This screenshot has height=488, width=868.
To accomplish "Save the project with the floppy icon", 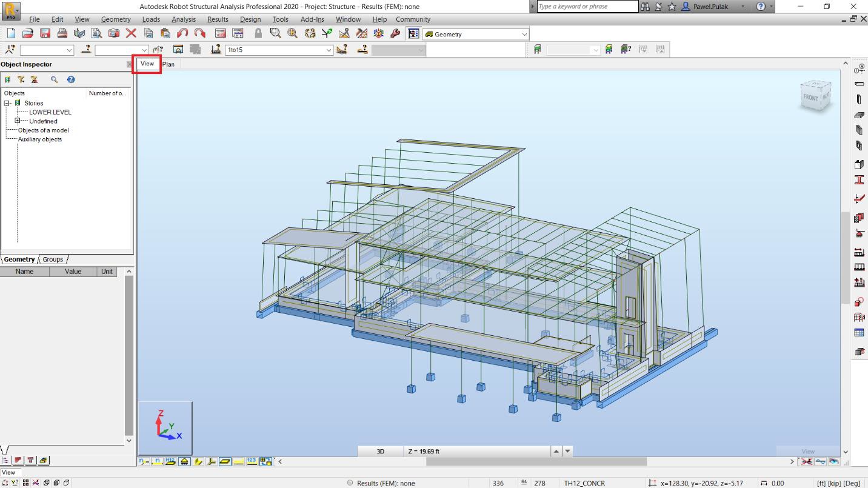I will (45, 34).
